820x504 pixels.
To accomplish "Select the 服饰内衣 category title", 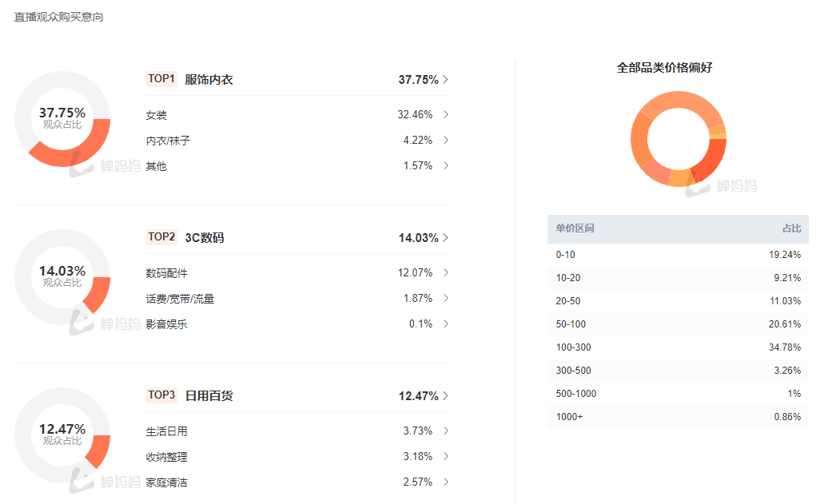I will coord(209,80).
